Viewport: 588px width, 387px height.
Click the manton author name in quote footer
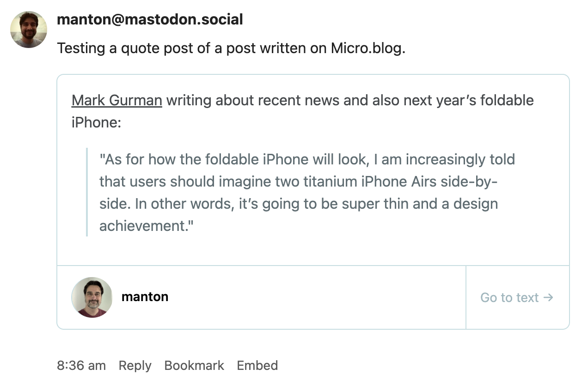(145, 296)
